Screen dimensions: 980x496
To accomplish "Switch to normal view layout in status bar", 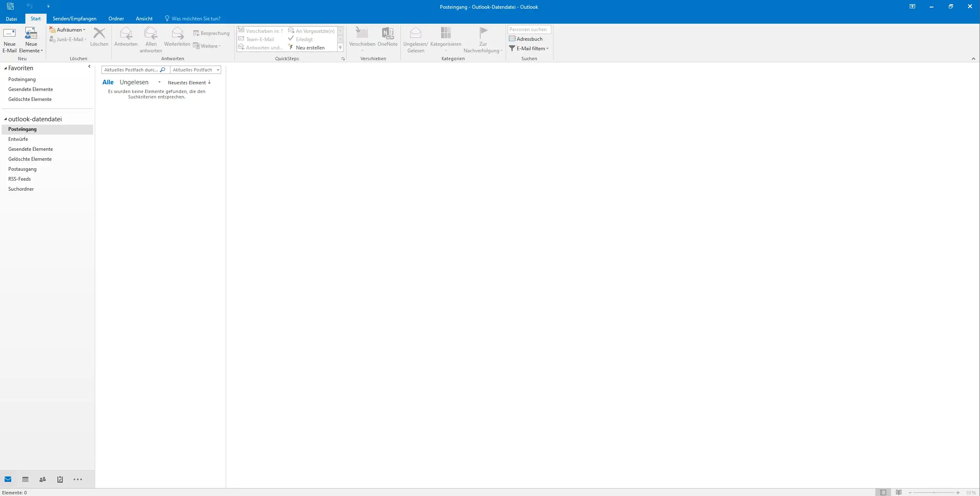I will pyautogui.click(x=883, y=492).
